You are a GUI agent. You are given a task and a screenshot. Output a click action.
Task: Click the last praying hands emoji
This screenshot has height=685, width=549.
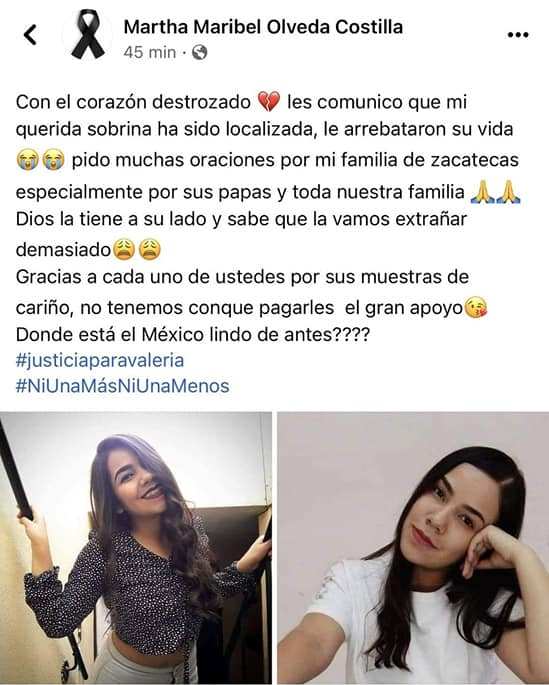508,192
